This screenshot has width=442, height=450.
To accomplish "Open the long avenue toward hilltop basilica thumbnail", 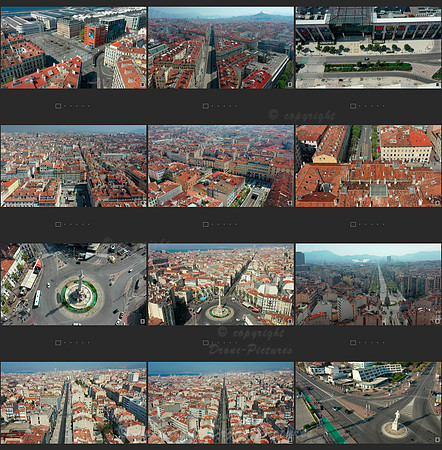I will (221, 48).
